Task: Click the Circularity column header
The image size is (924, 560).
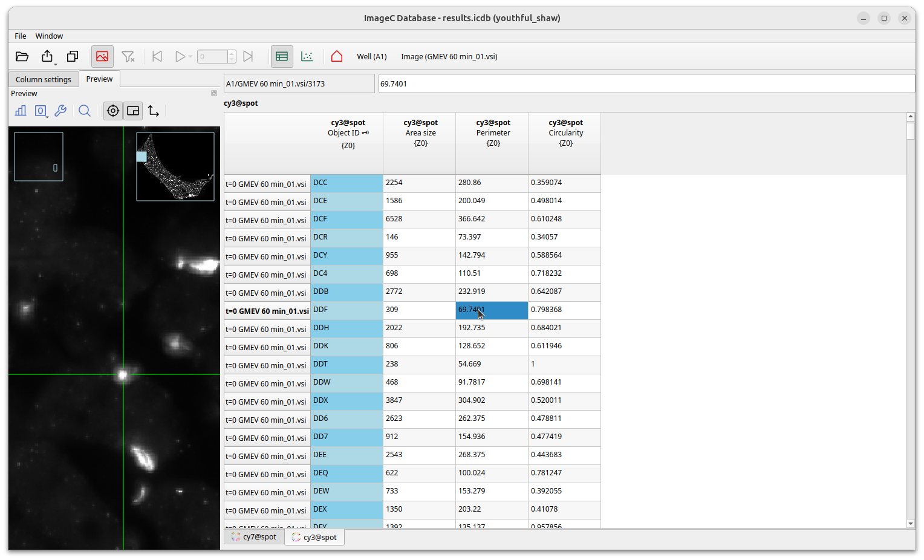Action: click(565, 143)
